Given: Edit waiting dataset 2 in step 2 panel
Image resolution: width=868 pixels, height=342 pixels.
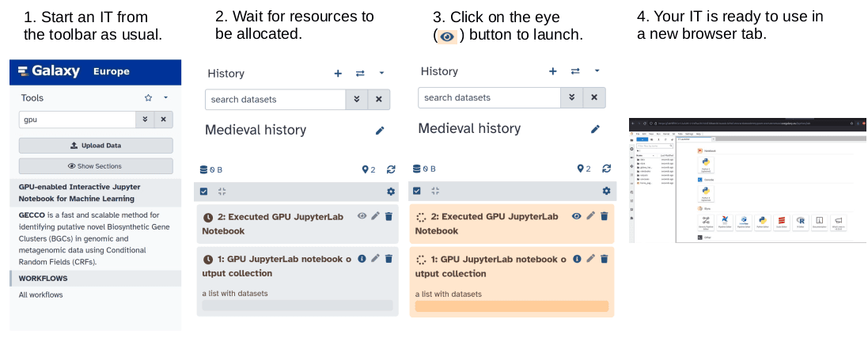Looking at the screenshot, I should tap(375, 216).
